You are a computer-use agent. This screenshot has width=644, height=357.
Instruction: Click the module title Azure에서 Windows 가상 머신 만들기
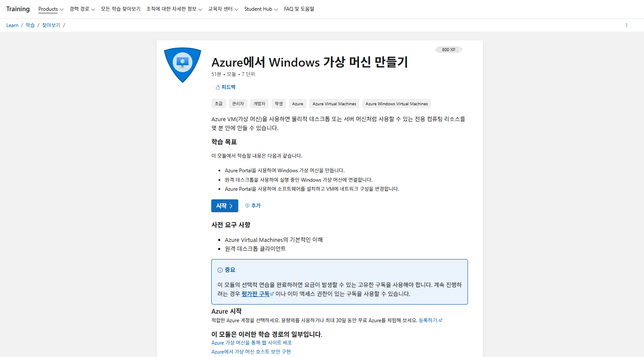point(310,62)
